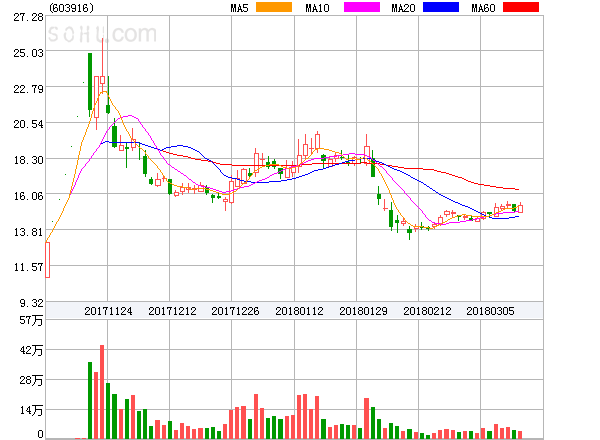Click the 25.03 price axis label
This screenshot has height=440, width=600.
coord(28,53)
